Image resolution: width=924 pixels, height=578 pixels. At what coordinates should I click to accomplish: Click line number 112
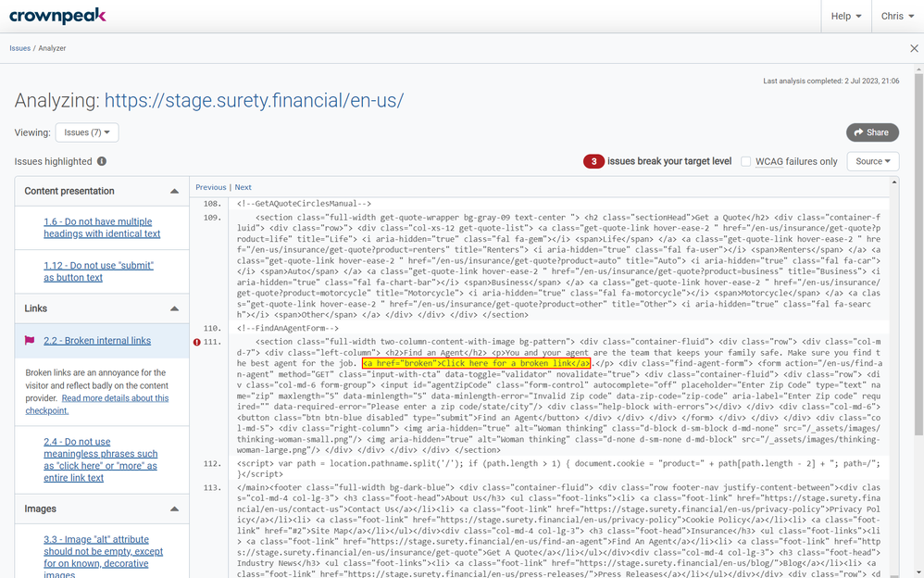(x=212, y=463)
